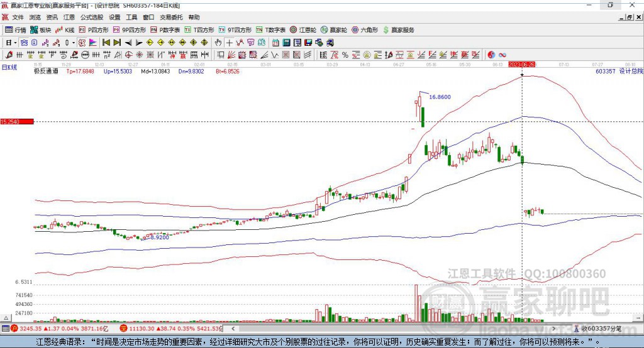Open the T四方形 tool
This screenshot has height=348, width=644.
(199, 30)
